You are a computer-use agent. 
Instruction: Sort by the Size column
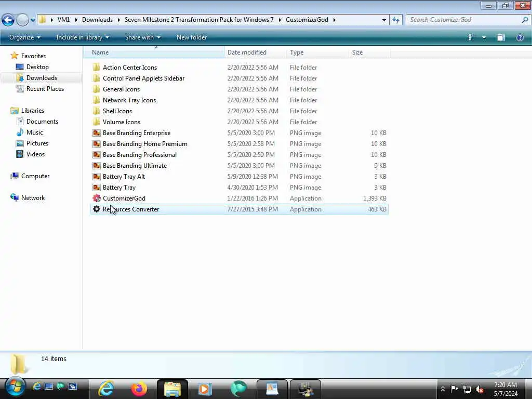(369, 52)
